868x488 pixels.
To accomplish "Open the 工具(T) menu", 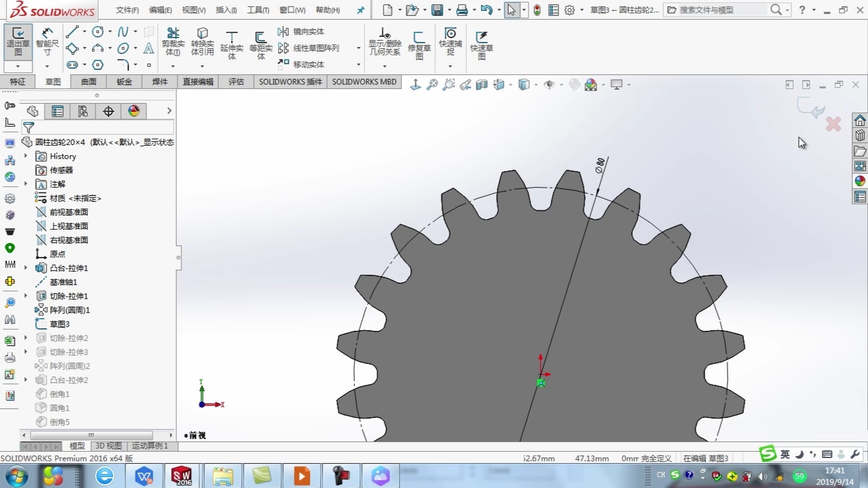I will pyautogui.click(x=258, y=10).
